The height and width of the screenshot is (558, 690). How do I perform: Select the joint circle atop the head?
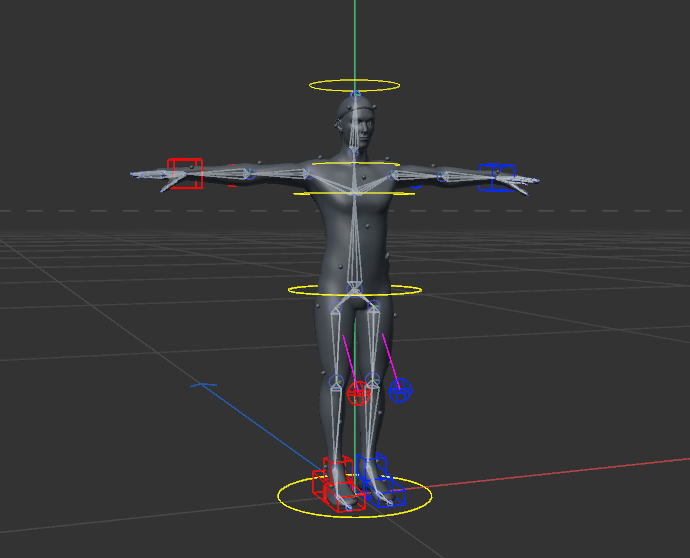[356, 95]
